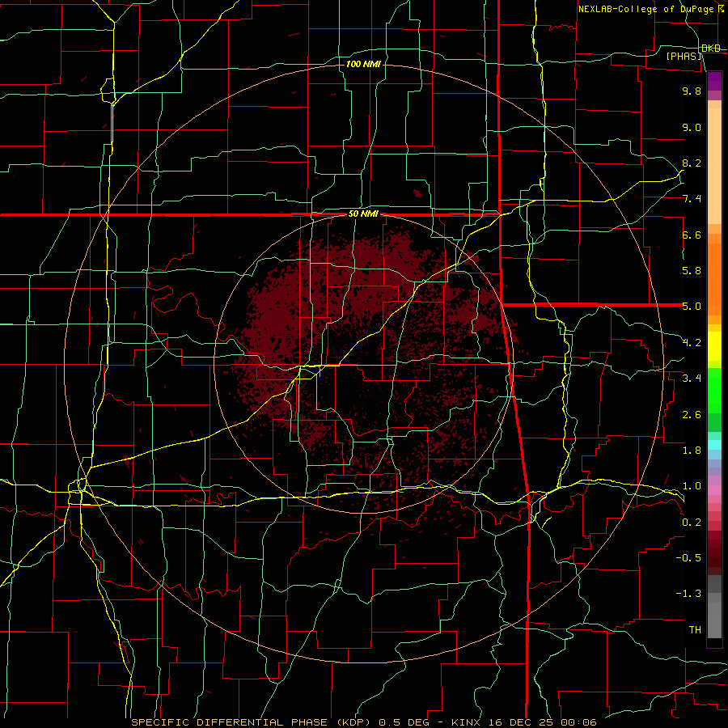Image resolution: width=728 pixels, height=728 pixels.
Task: Click the 5.8 value on color scale
Action: coord(692,271)
